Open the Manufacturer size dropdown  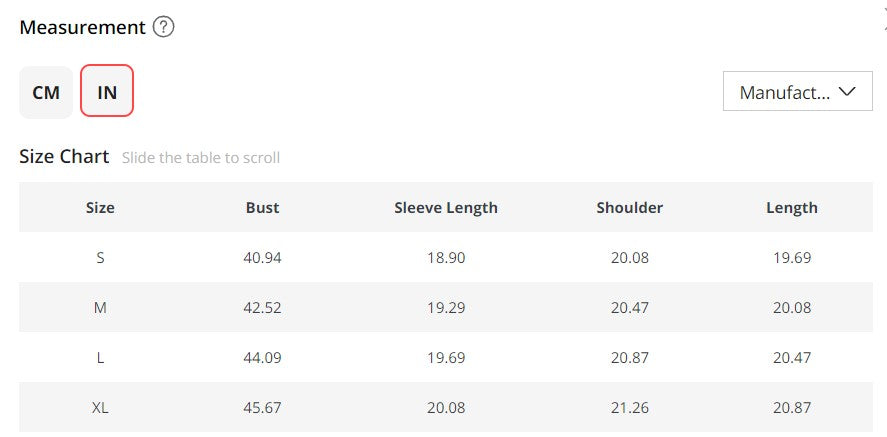pos(797,92)
